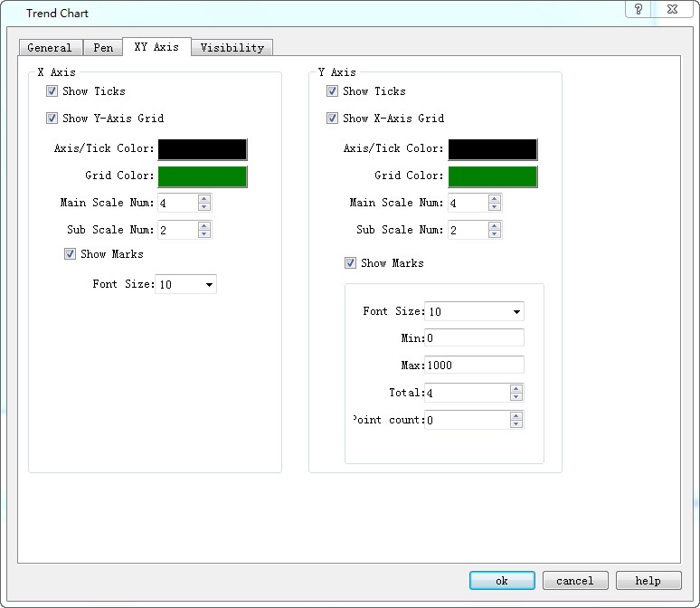The width and height of the screenshot is (700, 608).
Task: Click the Max input field
Action: tap(474, 366)
